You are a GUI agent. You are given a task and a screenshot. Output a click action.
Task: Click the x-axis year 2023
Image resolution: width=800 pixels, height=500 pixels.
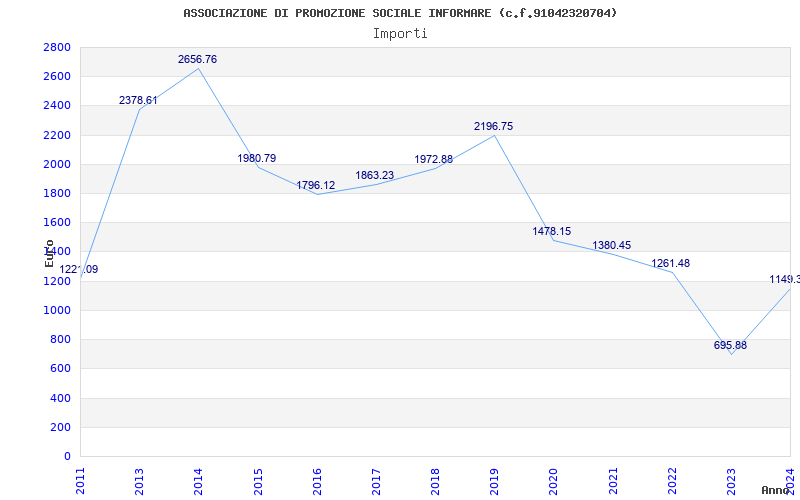click(x=731, y=482)
